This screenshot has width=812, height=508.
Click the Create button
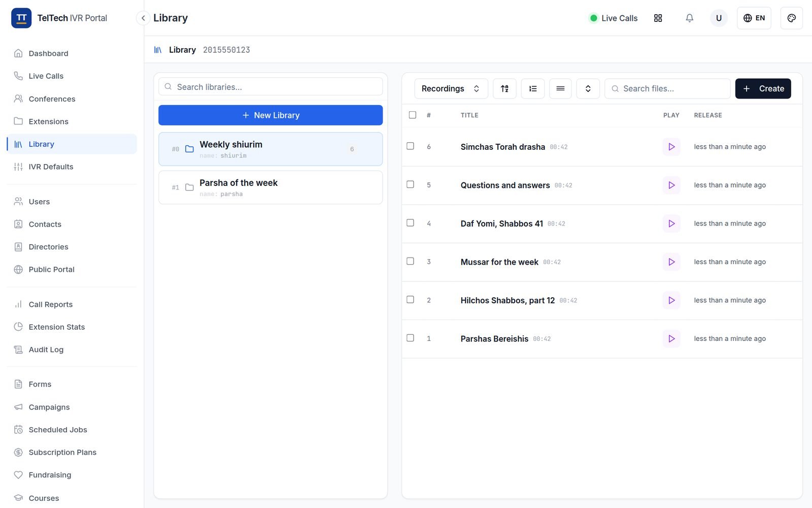tap(763, 88)
